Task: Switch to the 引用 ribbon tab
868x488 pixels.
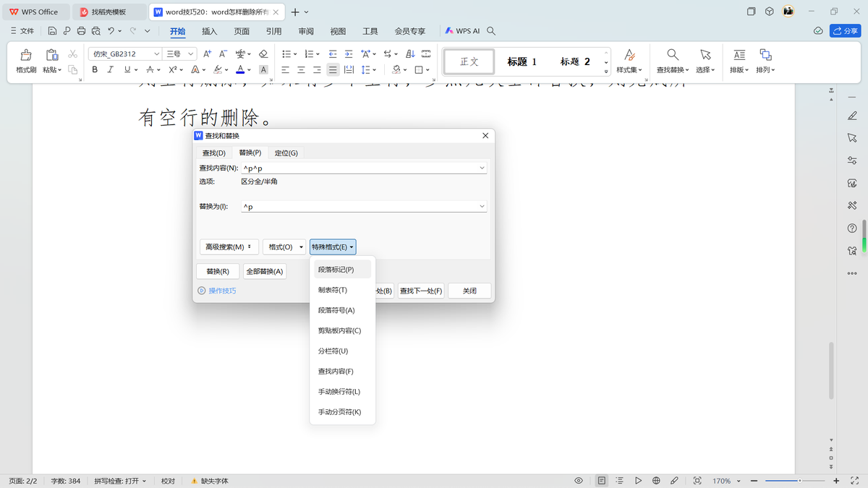Action: pyautogui.click(x=273, y=31)
